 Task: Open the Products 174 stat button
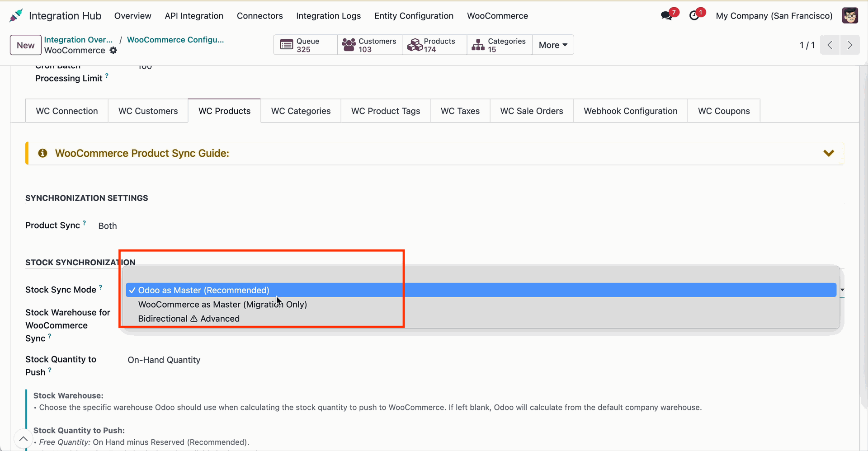pyautogui.click(x=434, y=45)
